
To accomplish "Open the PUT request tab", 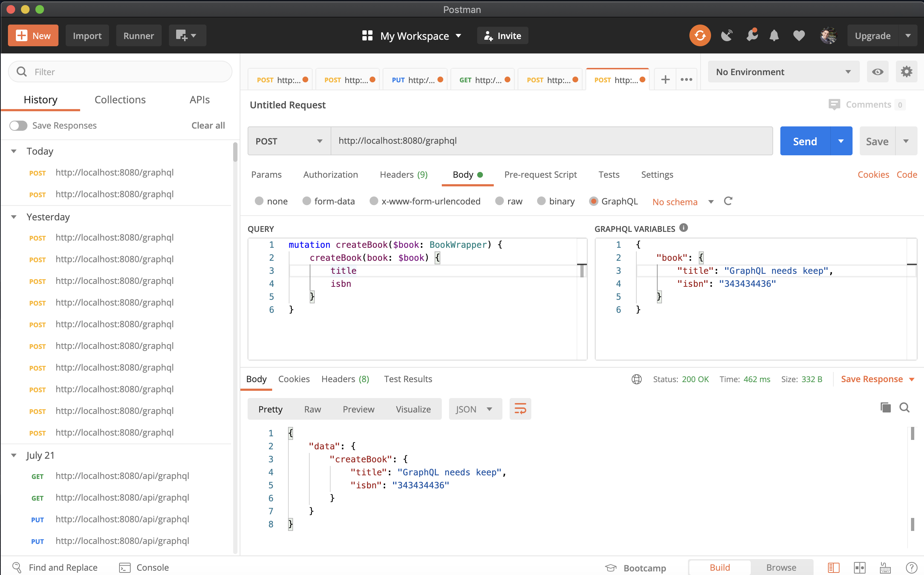I will (415, 79).
